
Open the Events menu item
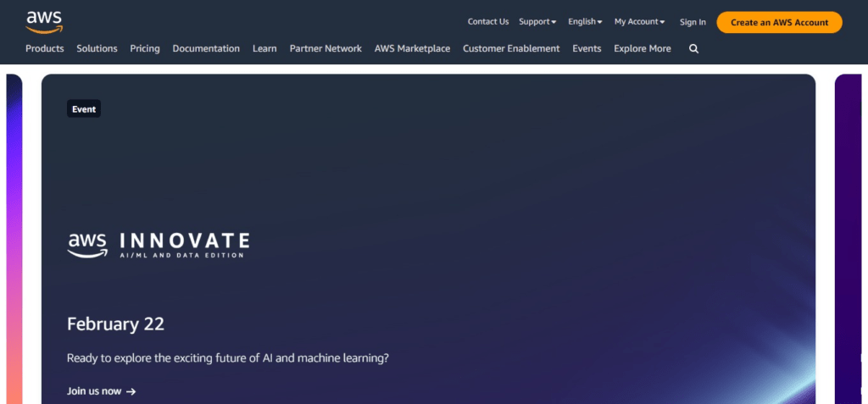[x=587, y=49]
